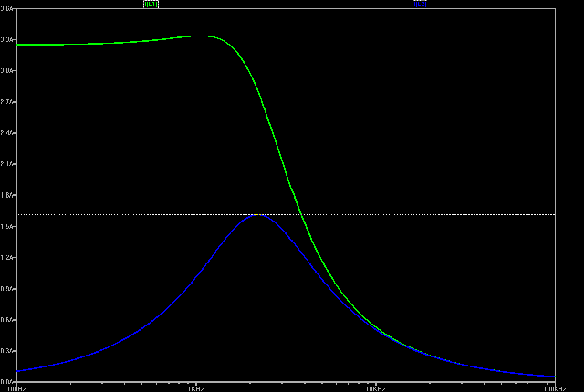This screenshot has width=585, height=392.
Task: Click the 10KHz label on horizontal axis
Action: [x=375, y=388]
